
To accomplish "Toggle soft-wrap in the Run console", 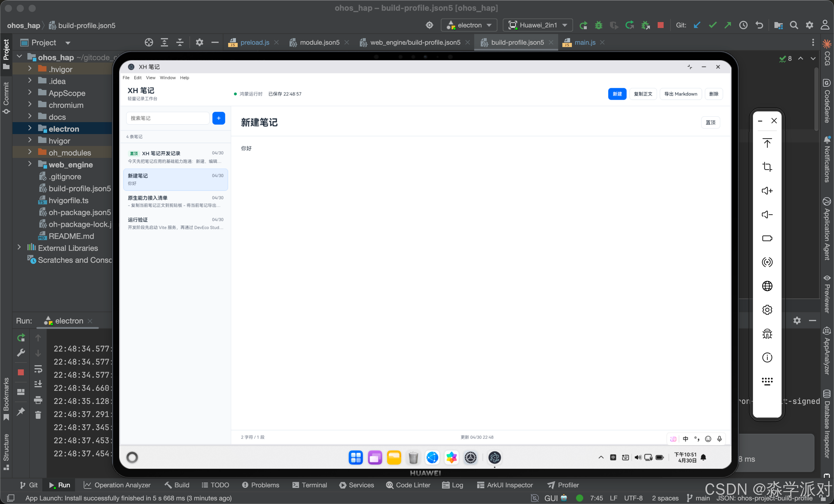I will [38, 369].
